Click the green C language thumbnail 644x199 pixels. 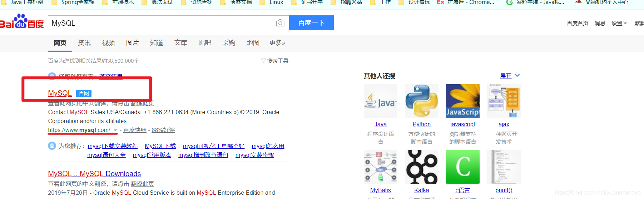point(463,167)
